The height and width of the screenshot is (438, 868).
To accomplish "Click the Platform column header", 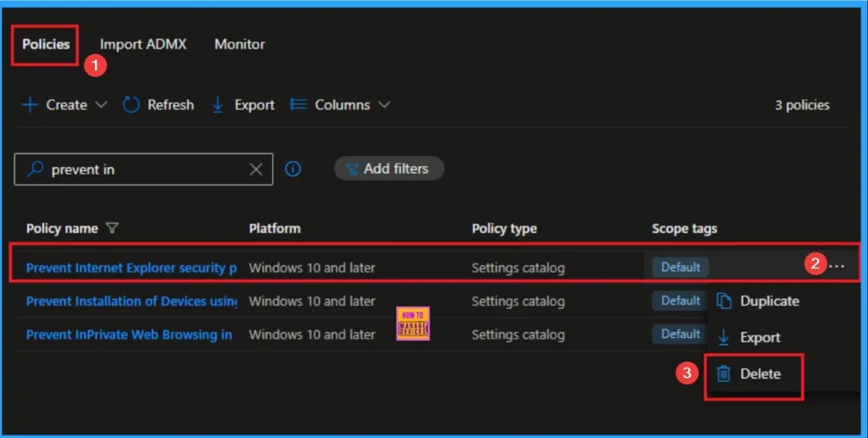I will click(x=275, y=229).
